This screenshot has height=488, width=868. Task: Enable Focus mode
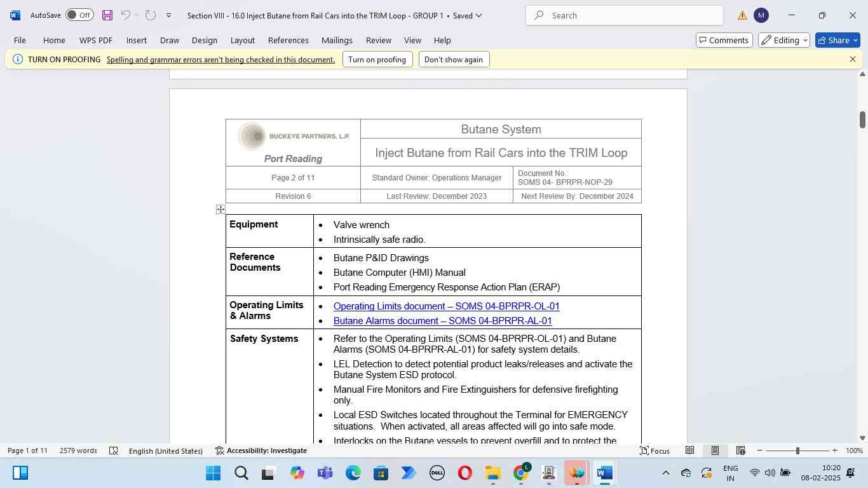click(654, 451)
